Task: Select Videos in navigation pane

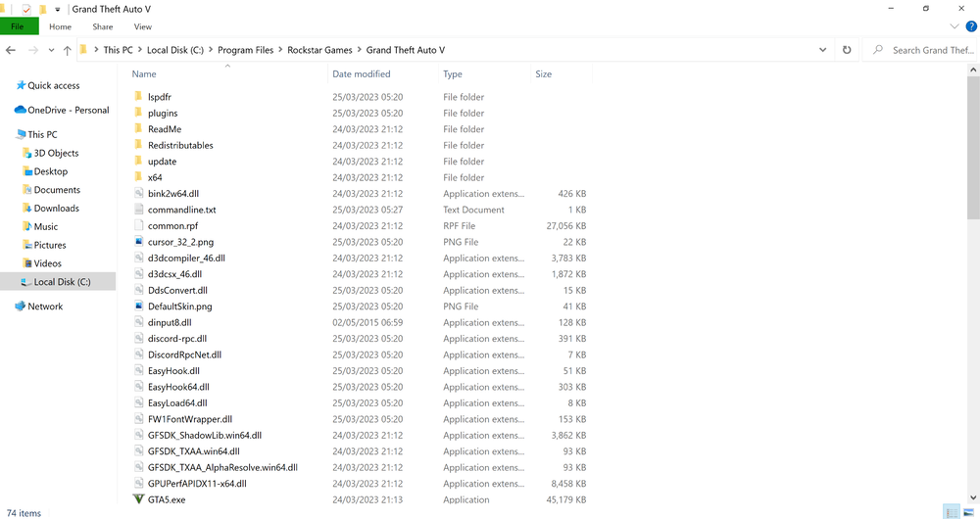Action: [47, 263]
